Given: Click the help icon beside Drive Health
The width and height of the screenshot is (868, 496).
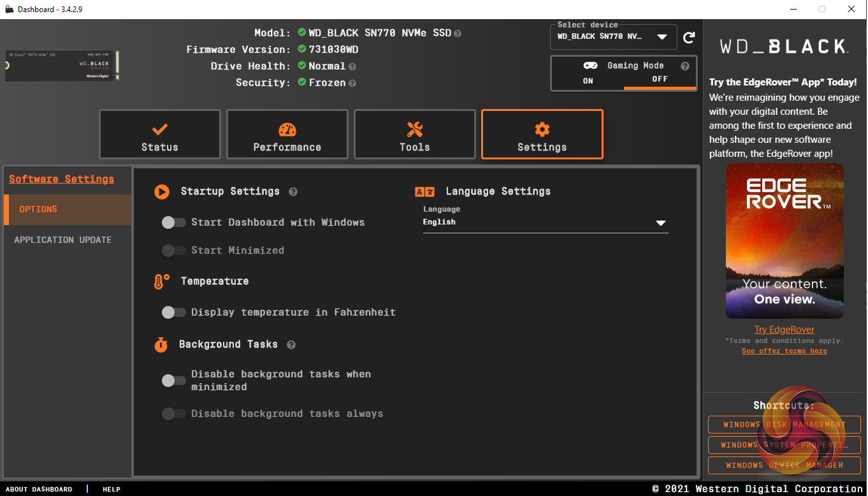Looking at the screenshot, I should 352,66.
